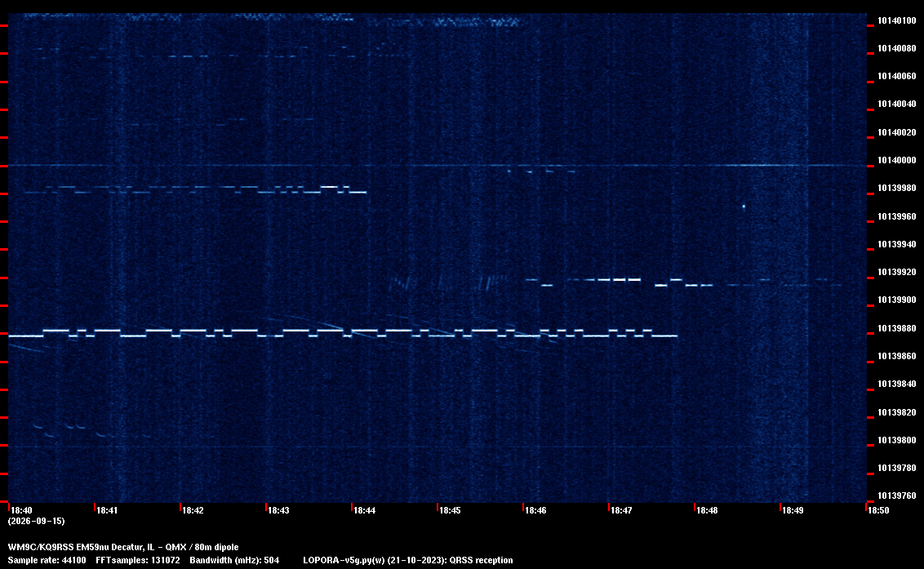Click the 18:40 time axis marker
Viewport: 924px width, 569px height.
22,510
